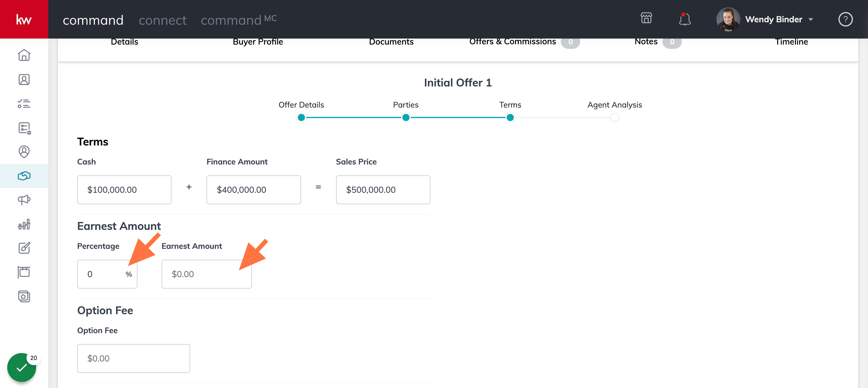This screenshot has width=868, height=388.
Task: Click the KW logo
Action: tap(24, 19)
